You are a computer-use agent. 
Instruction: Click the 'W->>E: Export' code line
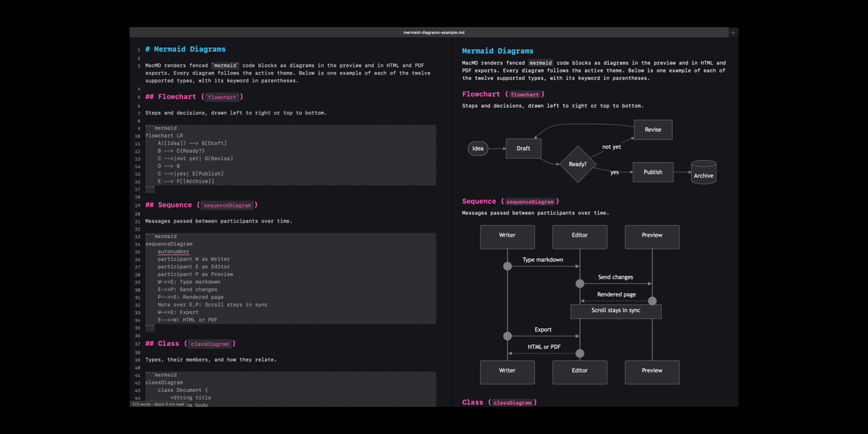[x=178, y=313]
